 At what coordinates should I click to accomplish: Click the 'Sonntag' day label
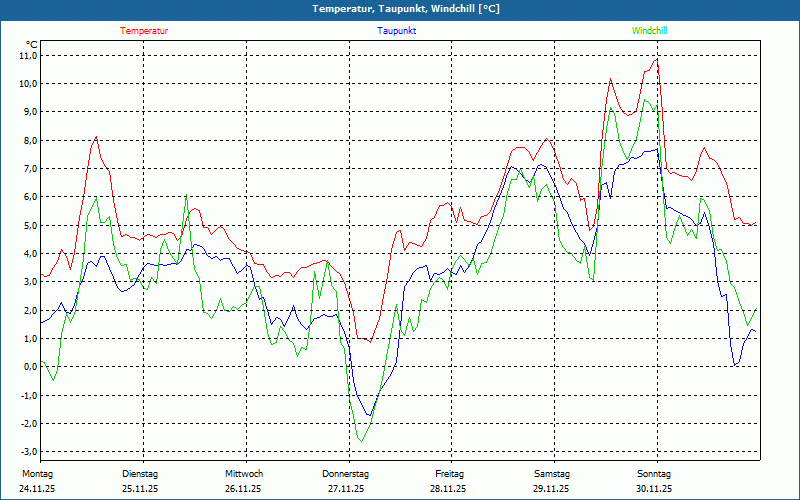(654, 474)
